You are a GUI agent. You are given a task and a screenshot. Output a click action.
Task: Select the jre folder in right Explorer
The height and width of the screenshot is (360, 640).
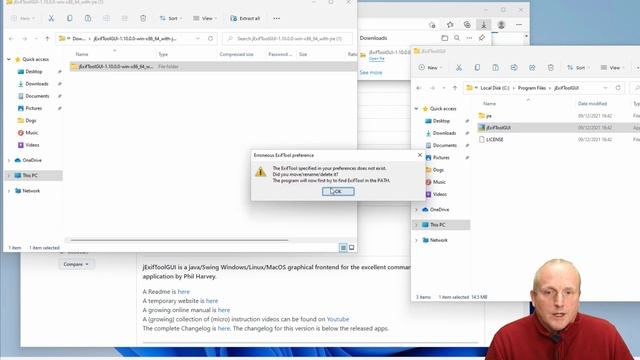click(x=489, y=116)
